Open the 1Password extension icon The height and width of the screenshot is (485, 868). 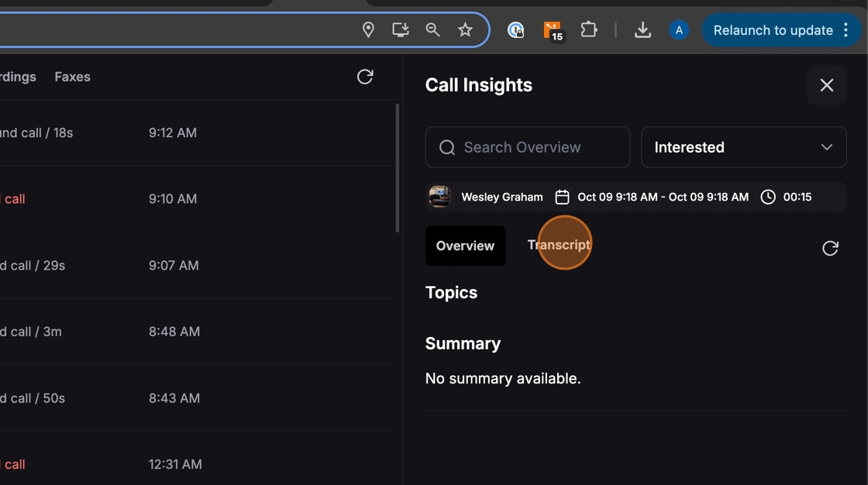tap(515, 30)
